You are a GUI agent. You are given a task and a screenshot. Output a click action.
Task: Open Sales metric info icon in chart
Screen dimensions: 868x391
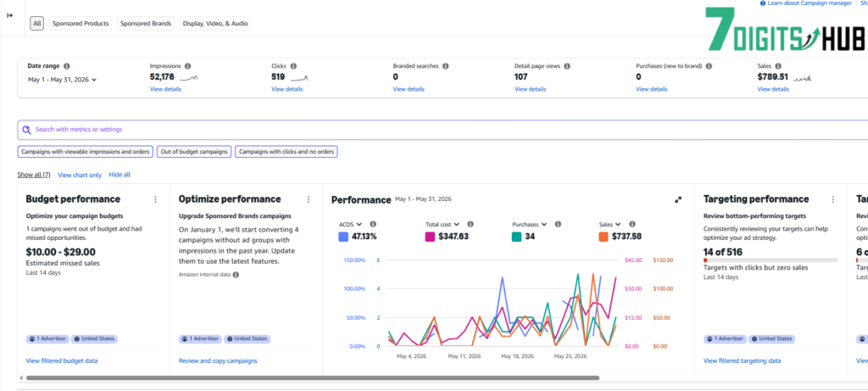click(x=632, y=224)
